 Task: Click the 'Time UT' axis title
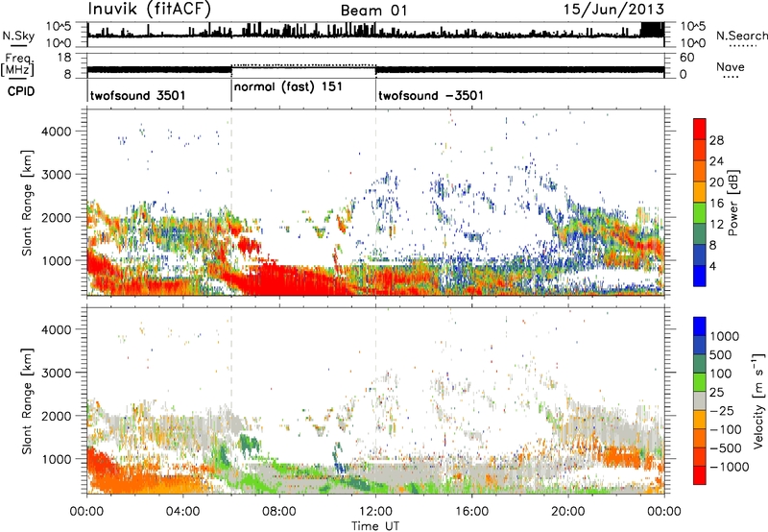click(375, 526)
